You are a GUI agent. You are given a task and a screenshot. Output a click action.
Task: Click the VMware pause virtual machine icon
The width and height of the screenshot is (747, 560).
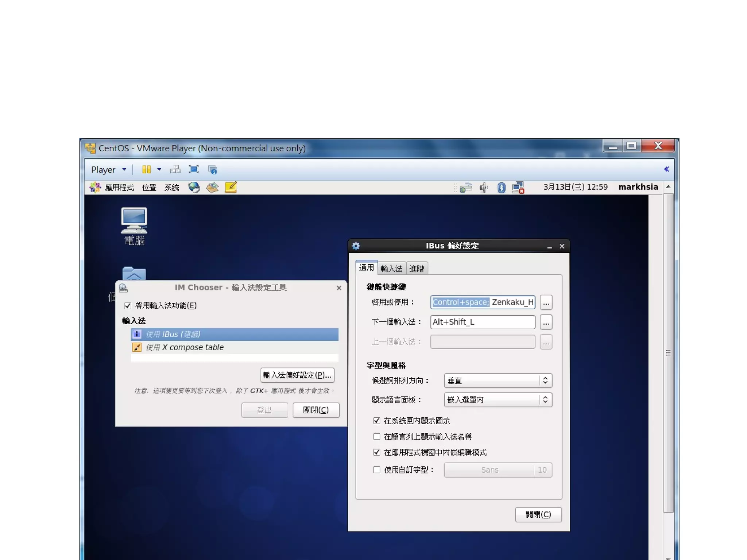(x=146, y=169)
